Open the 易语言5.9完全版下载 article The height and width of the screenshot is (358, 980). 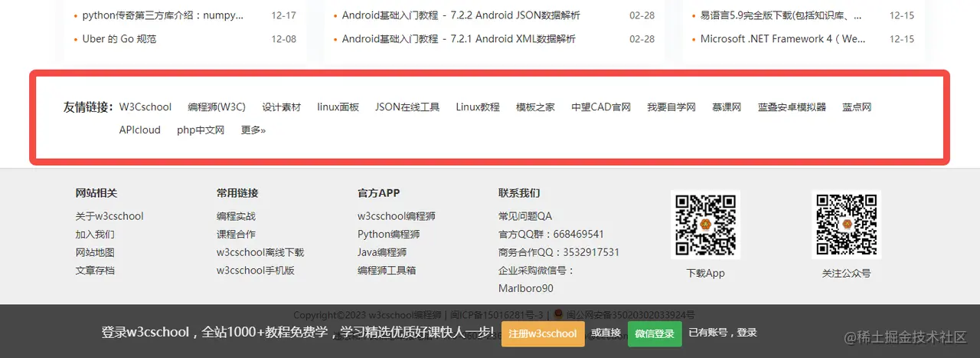(781, 15)
